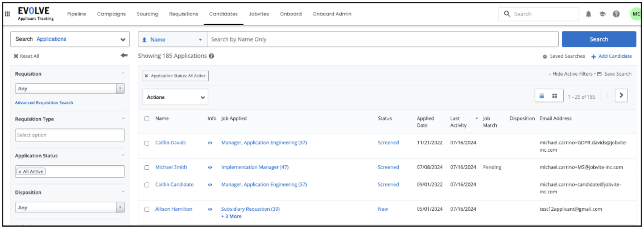Click the disabled previous page arrow
The height and width of the screenshot is (229, 644).
[607, 95]
